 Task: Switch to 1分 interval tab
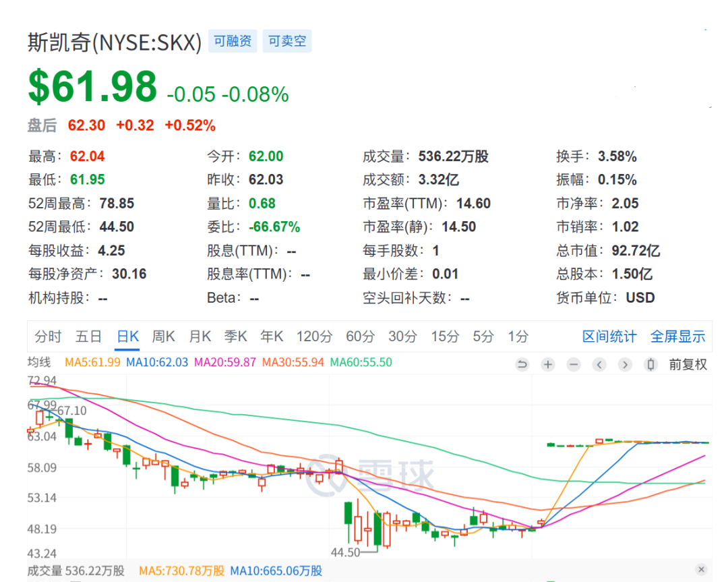(518, 337)
